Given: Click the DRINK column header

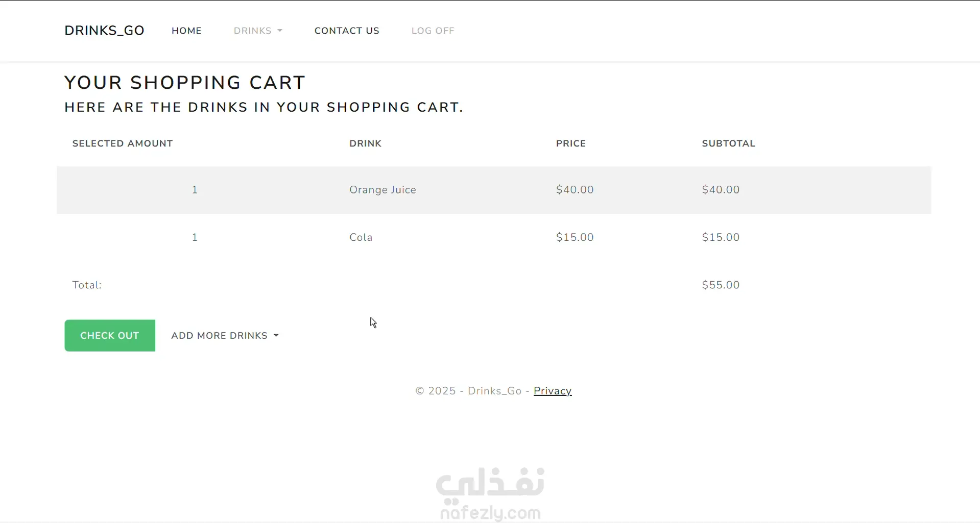Looking at the screenshot, I should tap(365, 143).
